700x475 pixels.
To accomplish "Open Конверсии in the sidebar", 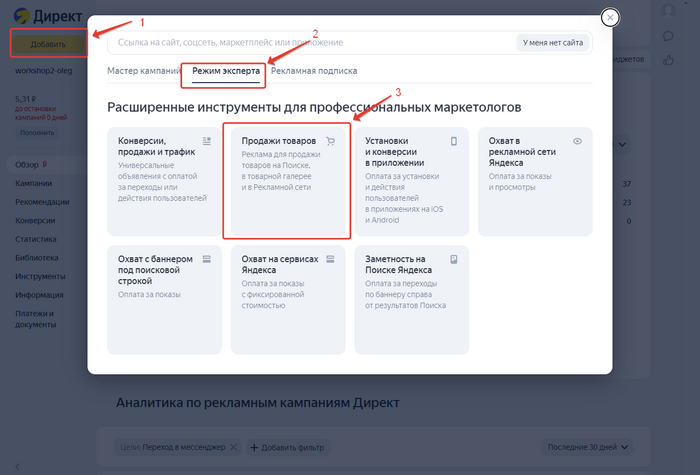I will (x=35, y=221).
